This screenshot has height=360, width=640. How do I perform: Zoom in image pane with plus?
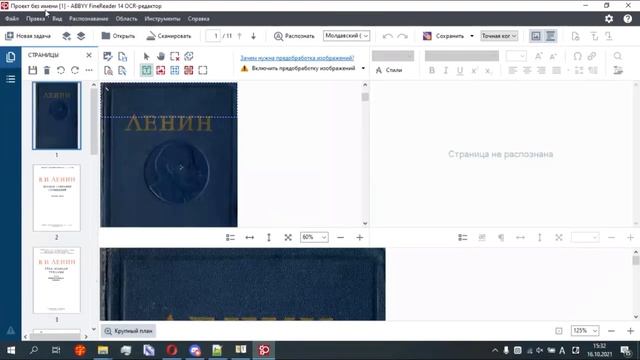coord(360,237)
